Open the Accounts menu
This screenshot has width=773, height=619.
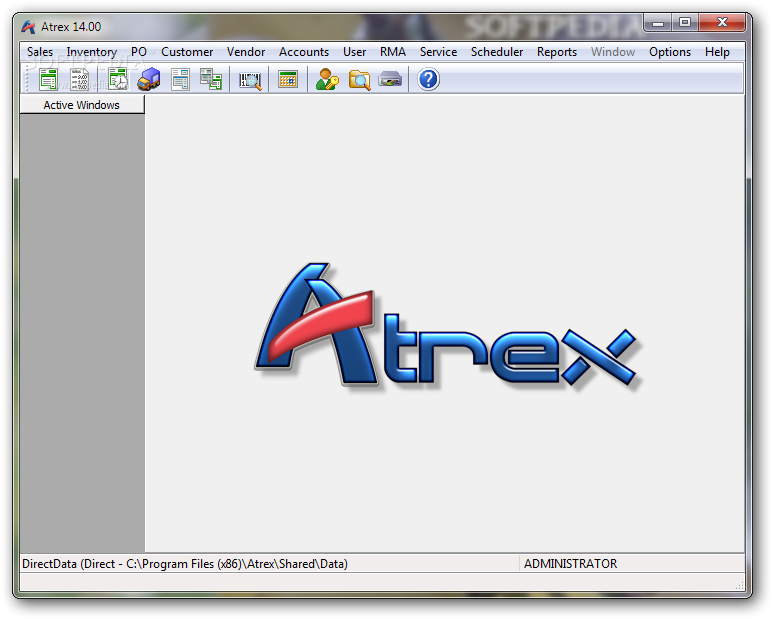tap(304, 52)
